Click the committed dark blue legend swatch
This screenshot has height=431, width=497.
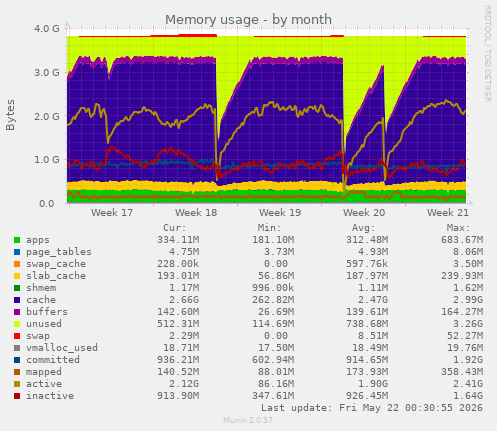click(17, 360)
